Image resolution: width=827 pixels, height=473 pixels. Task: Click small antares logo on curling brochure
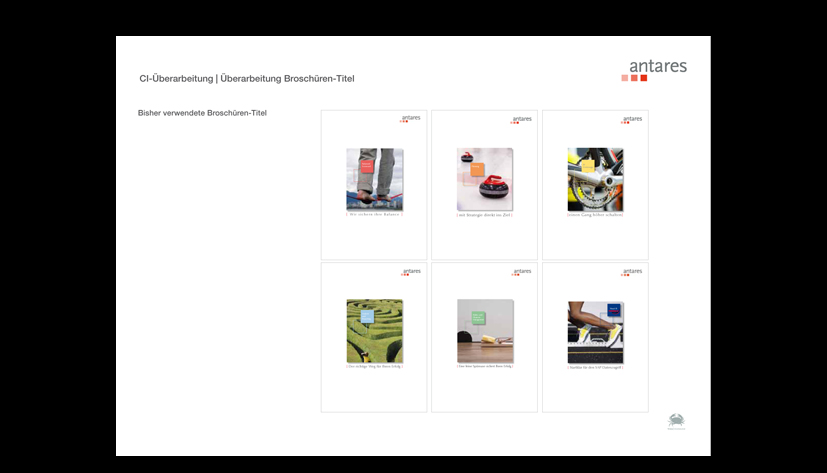click(x=521, y=120)
